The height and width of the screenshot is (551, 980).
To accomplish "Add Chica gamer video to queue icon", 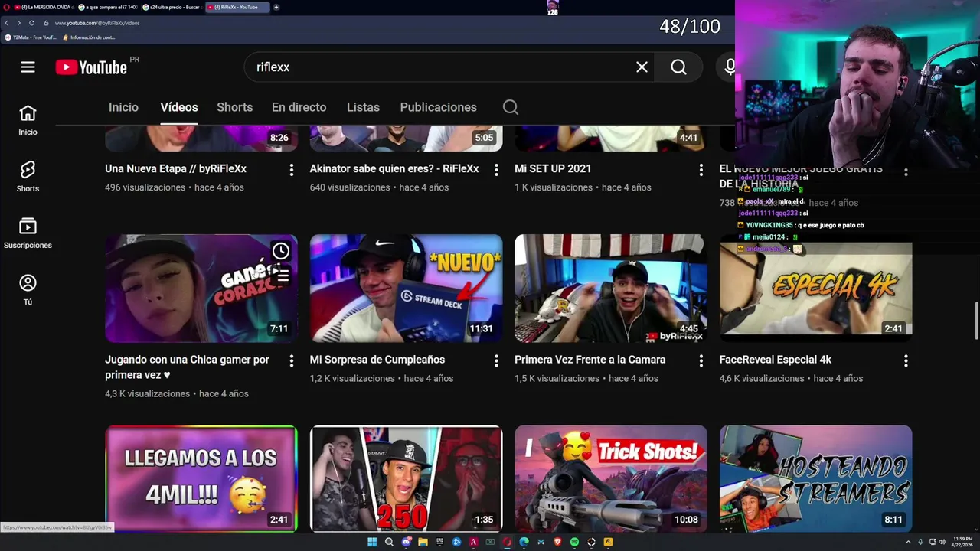I will pos(281,275).
